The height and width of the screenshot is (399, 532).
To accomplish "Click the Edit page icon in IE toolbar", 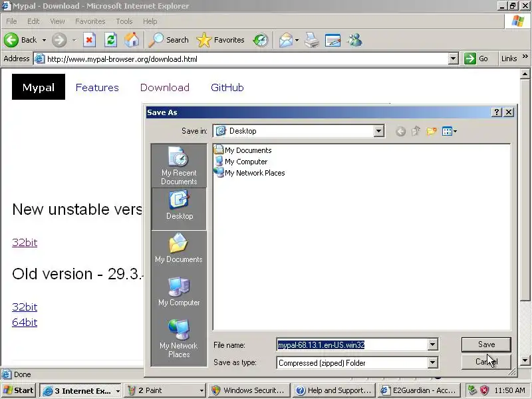I will pyautogui.click(x=332, y=40).
